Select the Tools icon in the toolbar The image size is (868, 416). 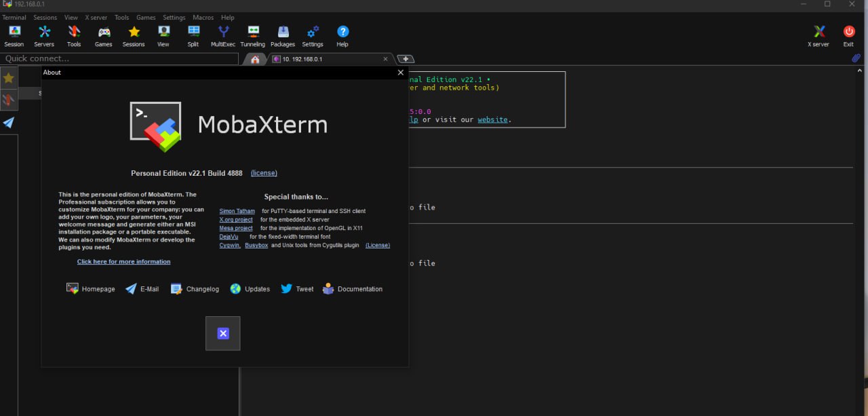[74, 36]
